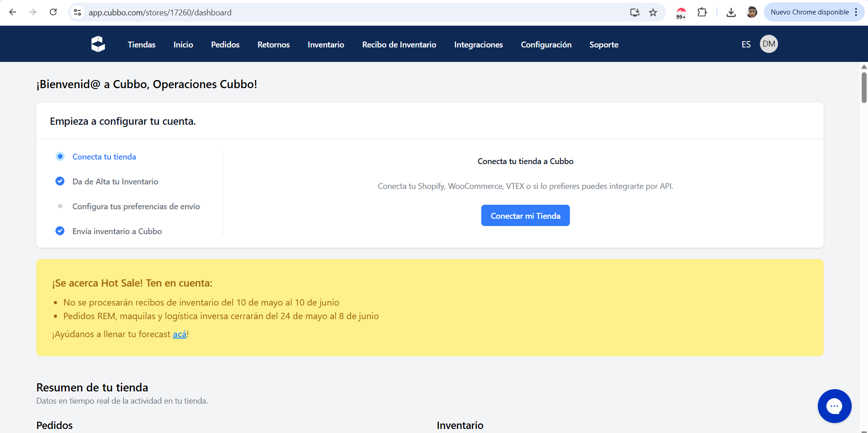This screenshot has width=868, height=433.
Task: Click 'Empieza a configurar tu cuenta.' heading
Action: [x=123, y=121]
